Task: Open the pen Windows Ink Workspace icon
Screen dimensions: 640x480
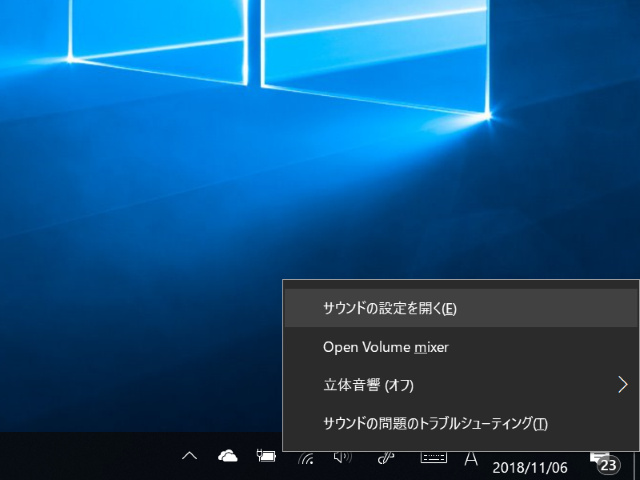Action: click(x=386, y=458)
